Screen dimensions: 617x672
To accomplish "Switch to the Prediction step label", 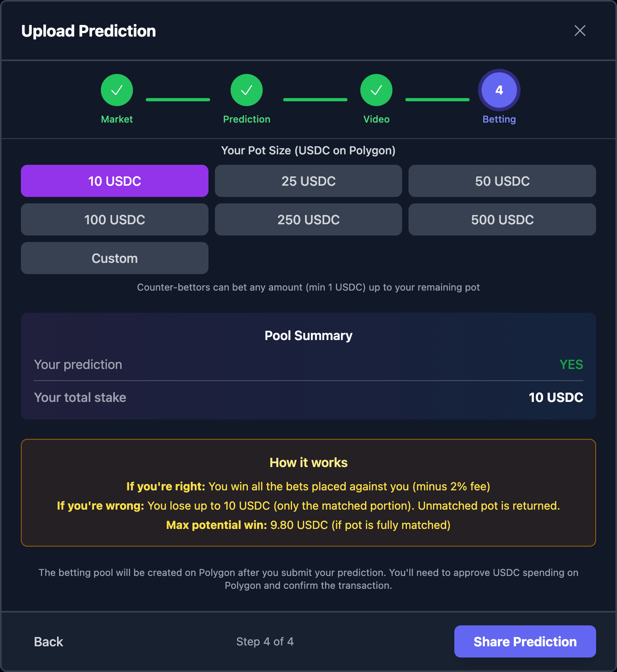I will tap(247, 119).
